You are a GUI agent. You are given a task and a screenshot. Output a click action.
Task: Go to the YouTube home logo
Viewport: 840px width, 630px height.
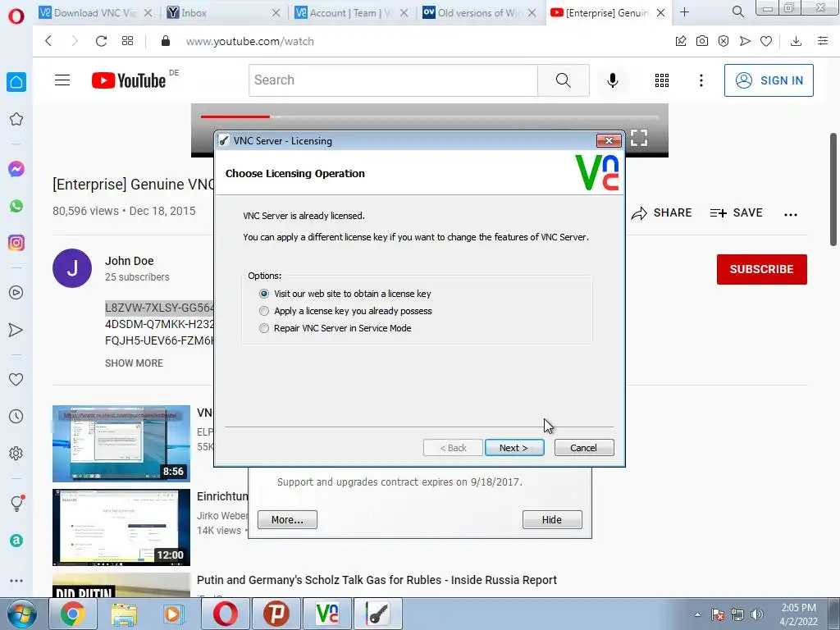click(129, 80)
